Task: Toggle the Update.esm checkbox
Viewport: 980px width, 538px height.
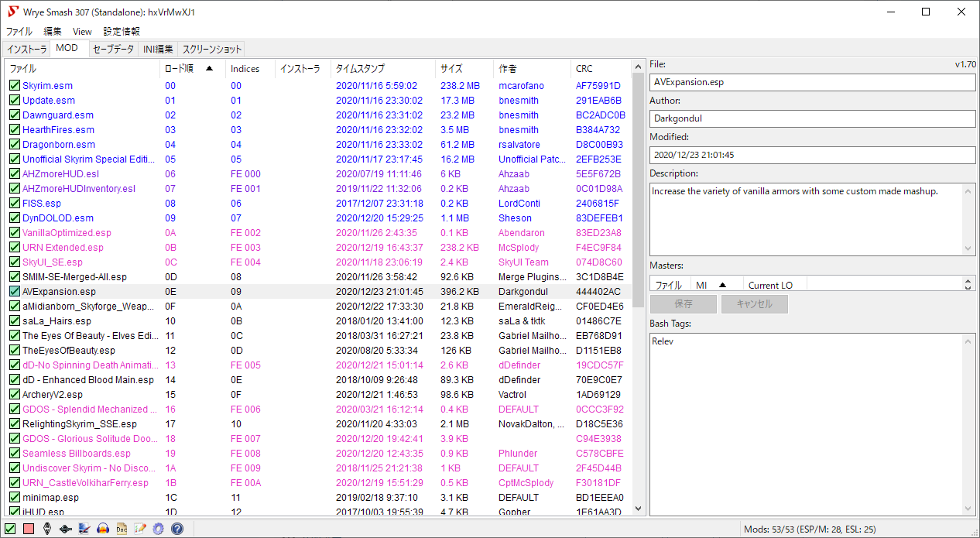Action: click(x=14, y=101)
